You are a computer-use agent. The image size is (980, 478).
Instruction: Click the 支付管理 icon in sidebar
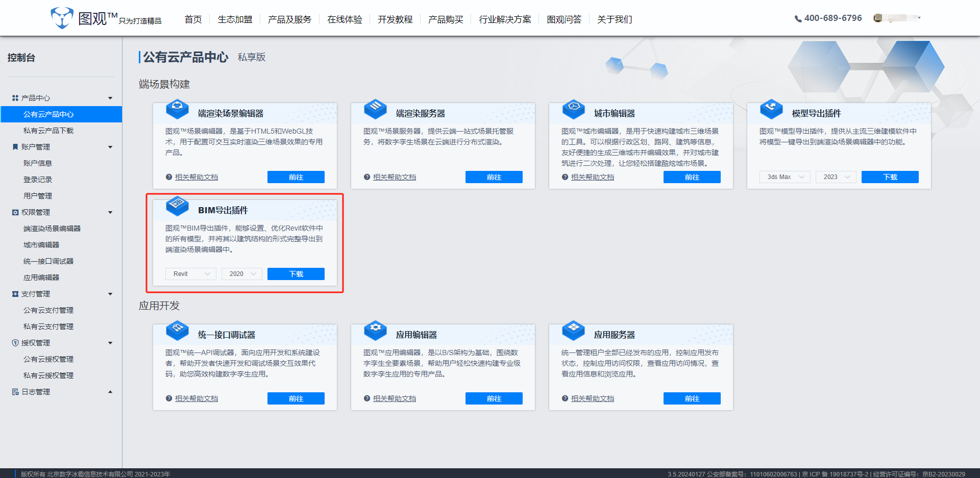[x=15, y=294]
